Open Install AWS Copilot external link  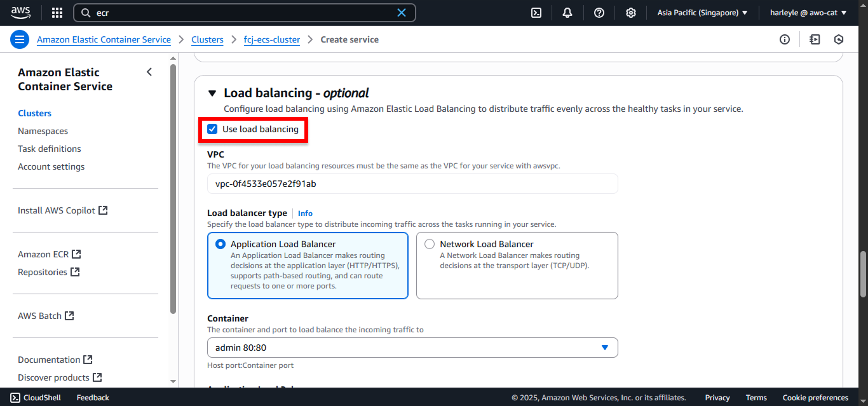coord(63,210)
